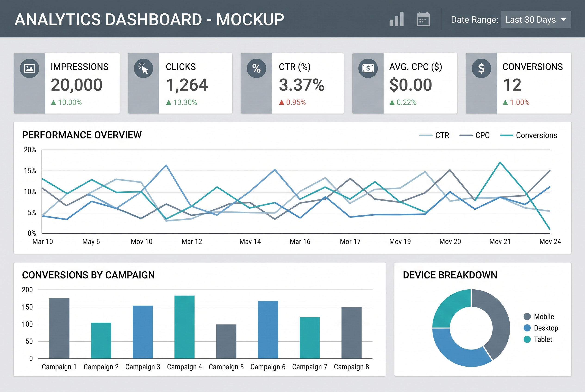This screenshot has height=392, width=585.
Task: Toggle the Tablet legend dot in Device Breakdown
Action: 527,339
